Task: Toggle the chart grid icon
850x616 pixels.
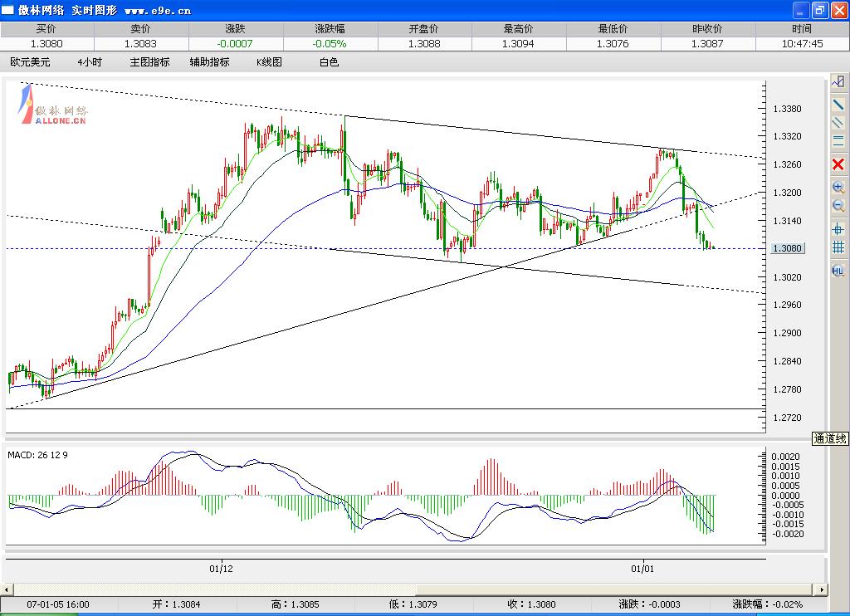Action: click(838, 247)
